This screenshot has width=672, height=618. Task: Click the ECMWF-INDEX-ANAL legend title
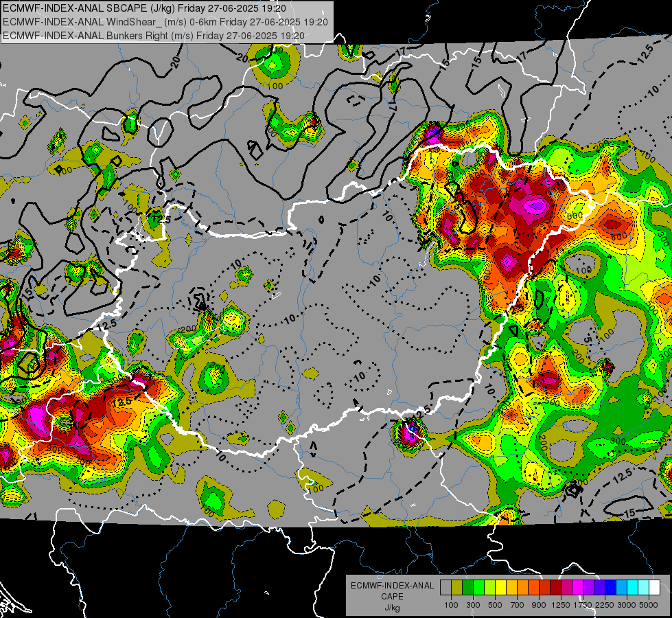click(392, 586)
